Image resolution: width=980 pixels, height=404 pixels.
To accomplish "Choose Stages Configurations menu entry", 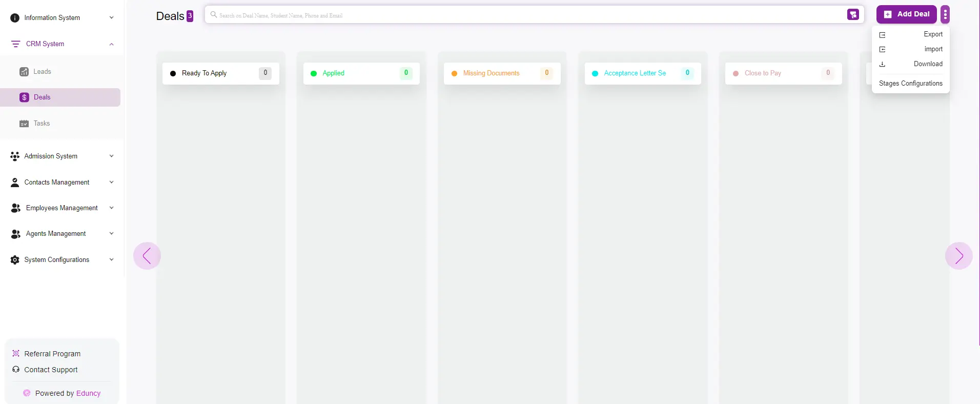I will 910,84.
